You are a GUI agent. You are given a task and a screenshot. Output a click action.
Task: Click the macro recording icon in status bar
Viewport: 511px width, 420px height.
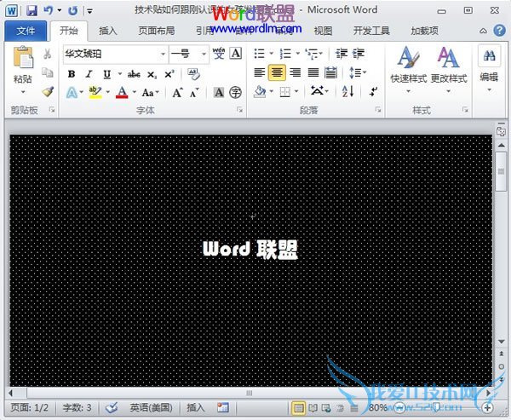point(223,407)
